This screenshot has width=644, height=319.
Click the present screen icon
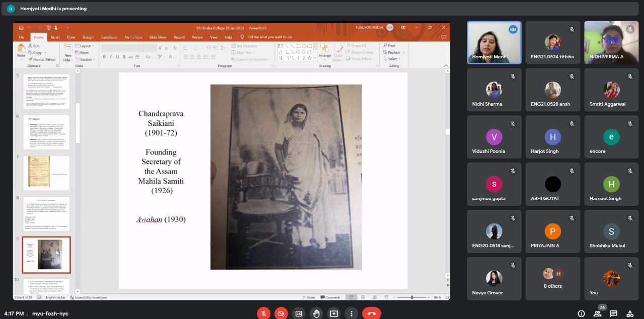point(334,313)
